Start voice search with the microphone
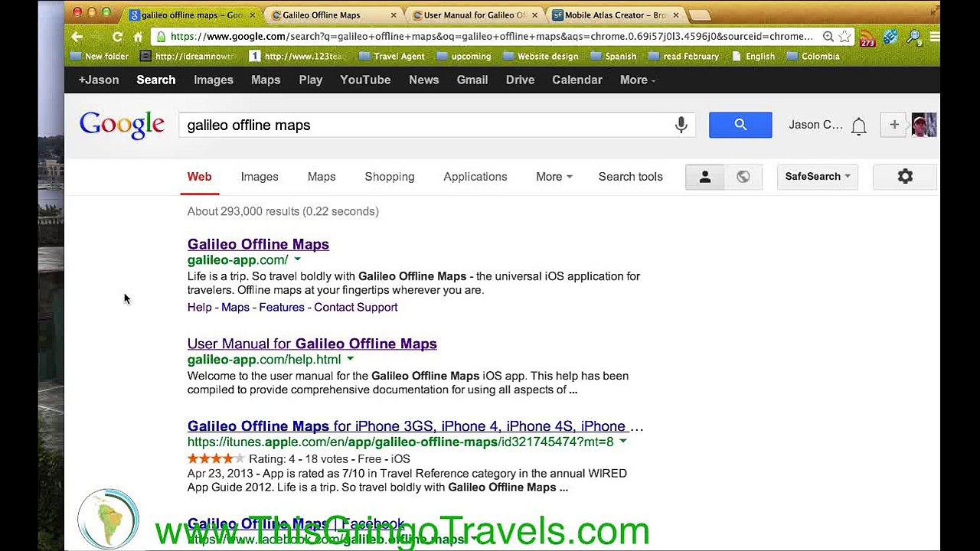 pos(681,125)
